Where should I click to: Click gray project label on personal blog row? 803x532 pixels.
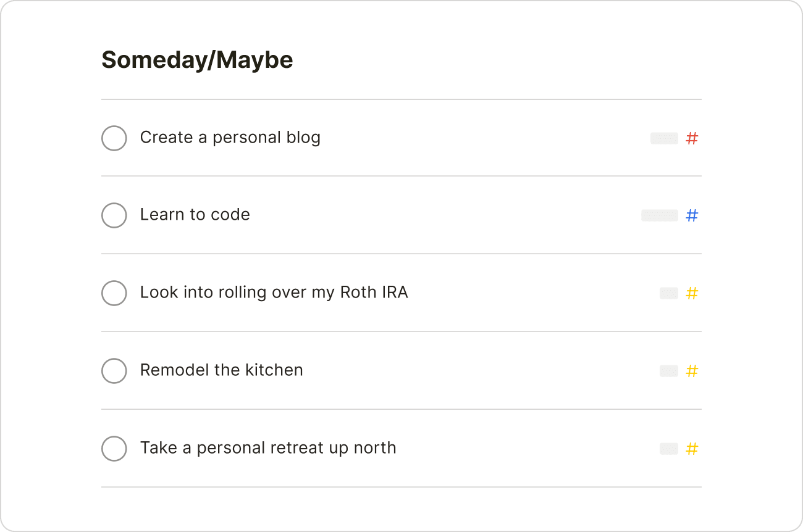pos(664,138)
